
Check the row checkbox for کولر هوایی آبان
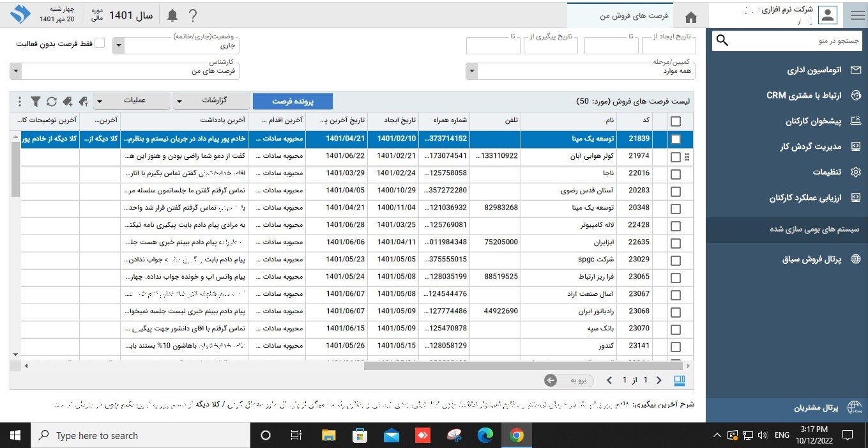point(676,157)
